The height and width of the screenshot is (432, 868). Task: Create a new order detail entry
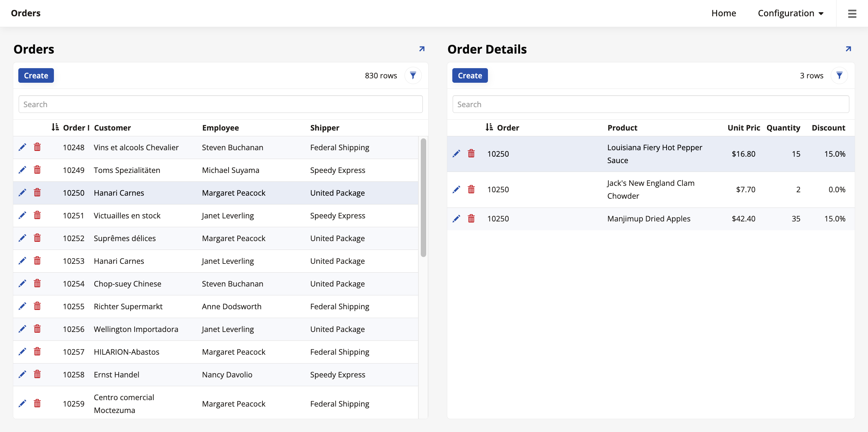470,75
